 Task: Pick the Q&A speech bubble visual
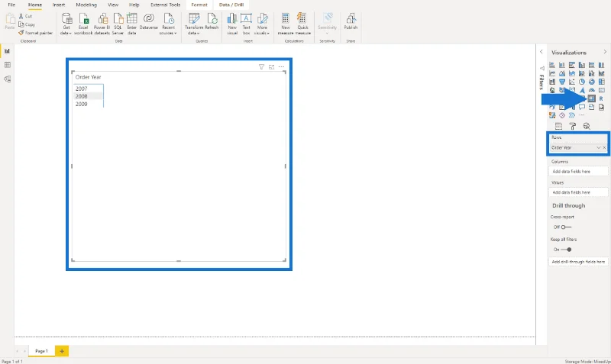(582, 107)
